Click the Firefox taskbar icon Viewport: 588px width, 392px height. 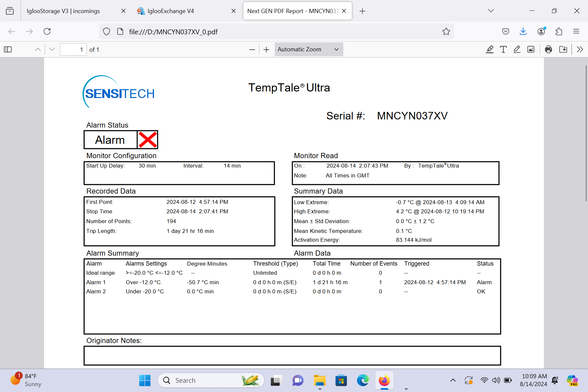(x=384, y=381)
